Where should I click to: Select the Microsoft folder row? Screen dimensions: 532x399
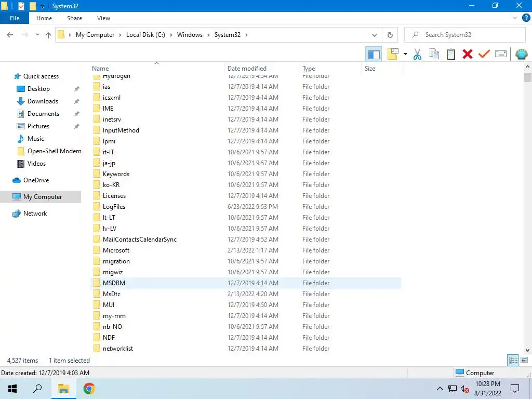coord(246,250)
